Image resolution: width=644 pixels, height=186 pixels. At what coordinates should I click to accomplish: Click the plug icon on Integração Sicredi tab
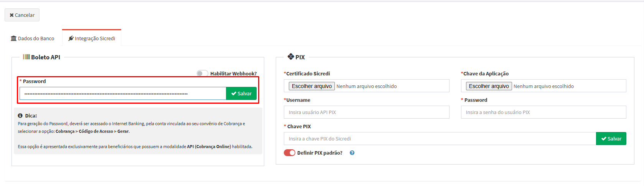[x=71, y=38]
